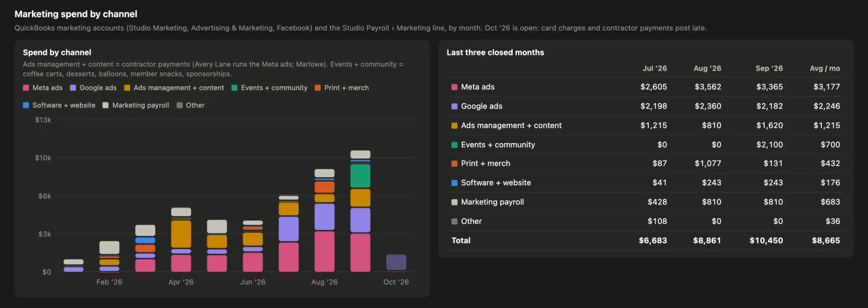Select Jun '26 gold Ads management segment
This screenshot has width=868, height=308.
click(x=253, y=239)
